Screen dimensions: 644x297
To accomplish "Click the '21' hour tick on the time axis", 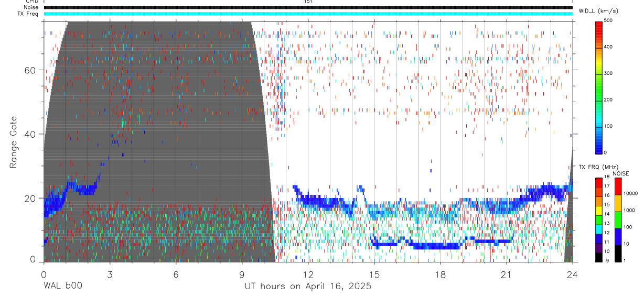I will point(506,274).
